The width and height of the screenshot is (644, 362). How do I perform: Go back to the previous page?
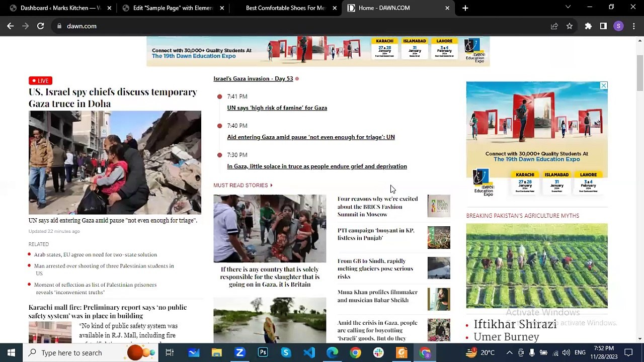(11, 26)
